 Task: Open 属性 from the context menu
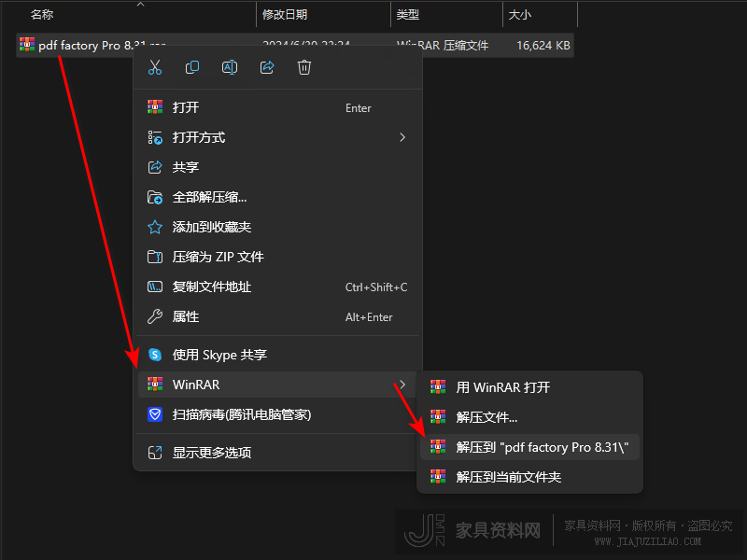[277, 317]
